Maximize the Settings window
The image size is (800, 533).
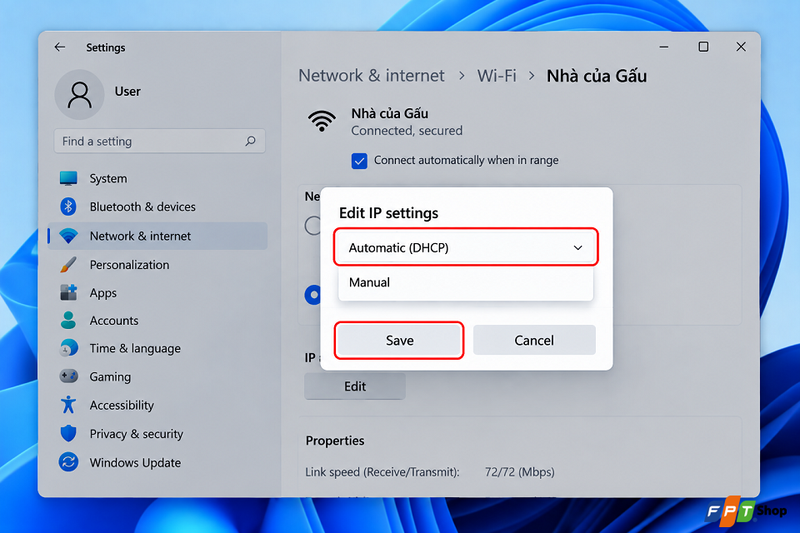tap(703, 47)
